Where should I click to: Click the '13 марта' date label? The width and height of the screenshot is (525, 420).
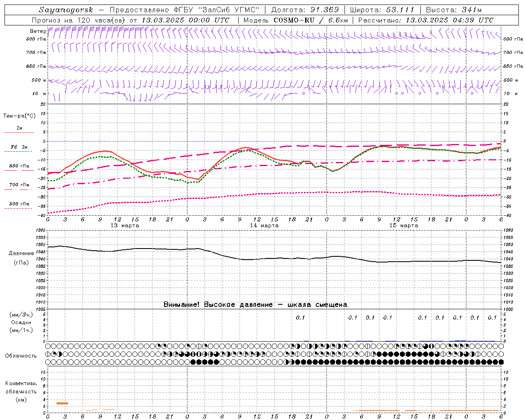(x=125, y=226)
